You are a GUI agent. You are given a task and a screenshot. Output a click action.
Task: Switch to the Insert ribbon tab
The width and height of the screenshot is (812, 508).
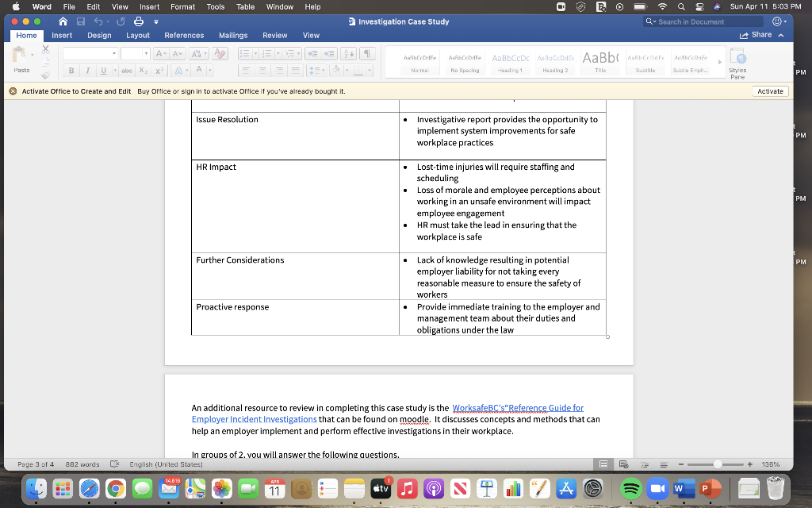61,35
